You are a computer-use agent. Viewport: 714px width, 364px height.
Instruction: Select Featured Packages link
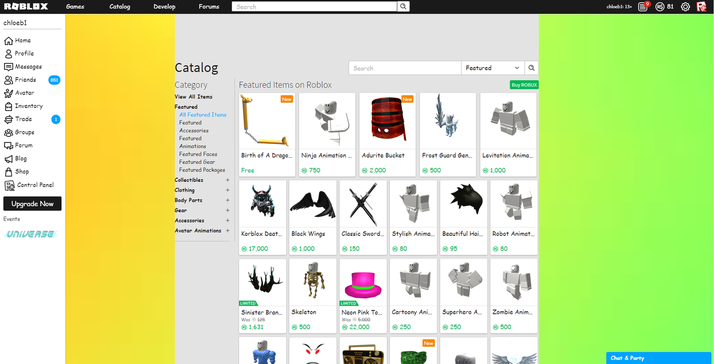click(202, 170)
